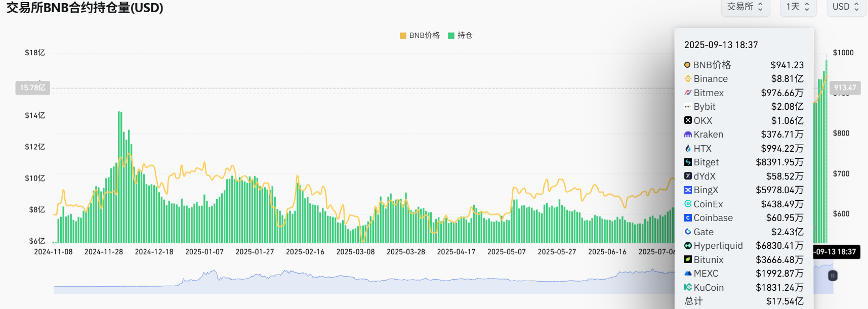This screenshot has height=309, width=868.
Task: Open the 交易所 dropdown
Action: click(x=745, y=7)
